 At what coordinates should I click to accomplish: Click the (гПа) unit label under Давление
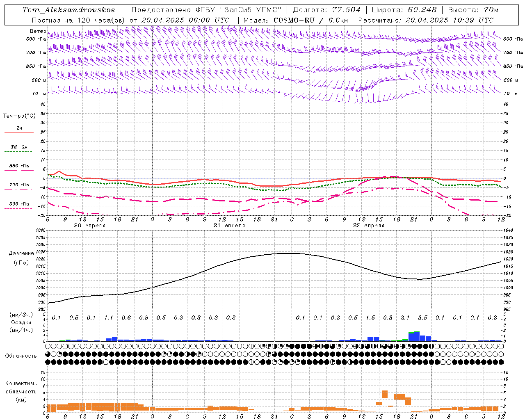(x=21, y=262)
